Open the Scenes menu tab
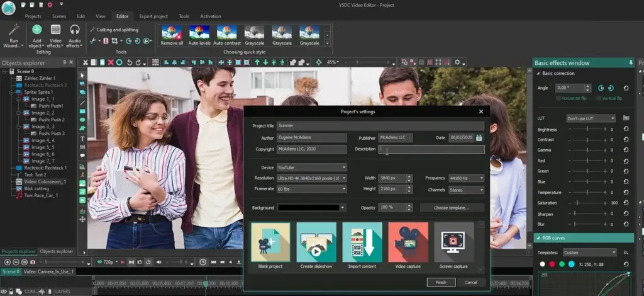 59,16
